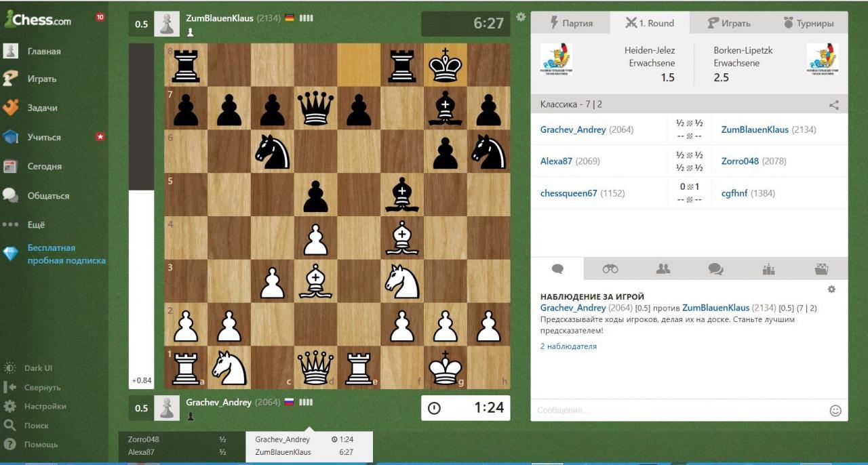Click Grachev_Andrey name below the board
The image size is (868, 465).
219,402
